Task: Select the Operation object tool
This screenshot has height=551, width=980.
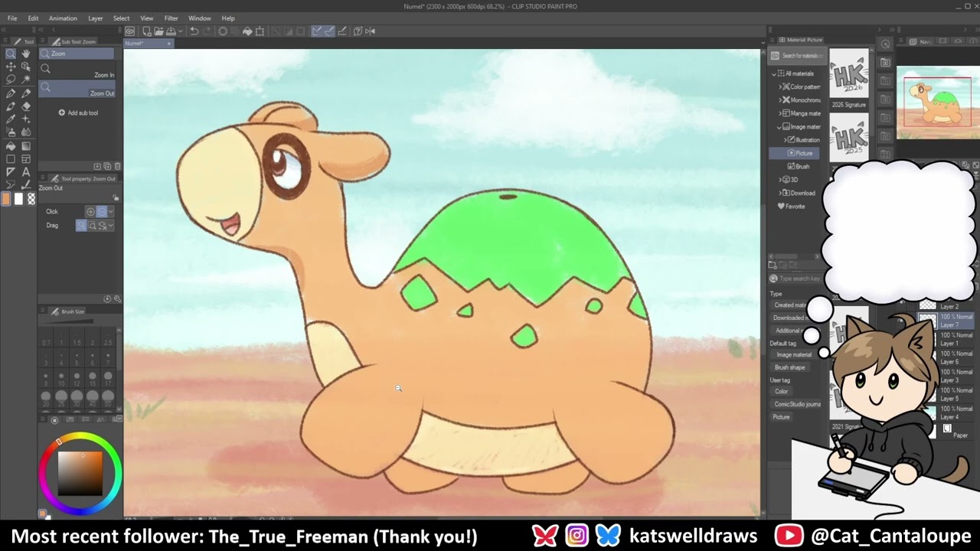Action: tap(26, 67)
